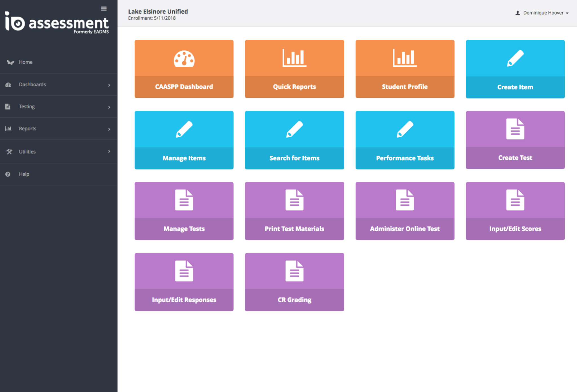Expand the Reports sidebar arrow
Image resolution: width=577 pixels, height=392 pixels.
point(109,129)
